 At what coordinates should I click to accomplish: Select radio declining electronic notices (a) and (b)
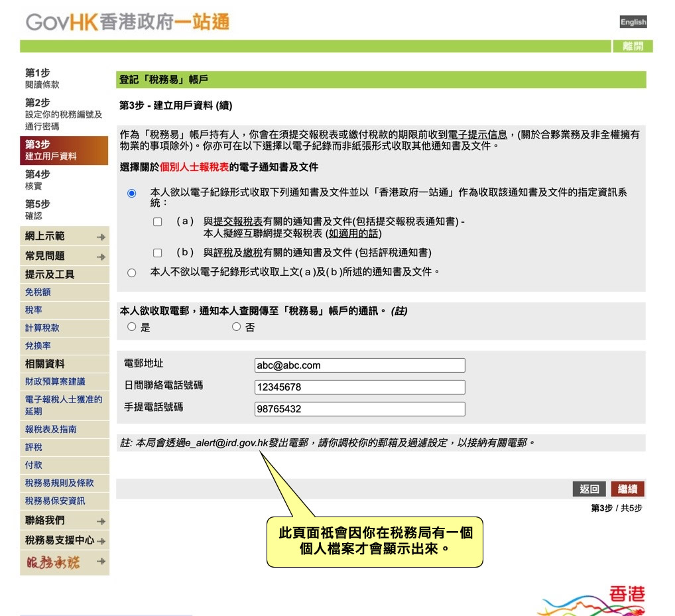click(132, 273)
